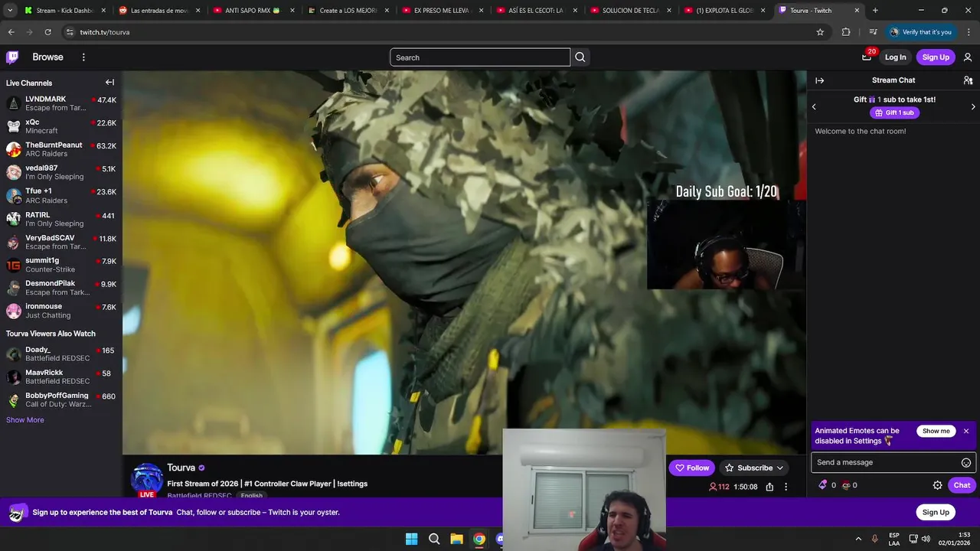Click the Verify that it's you profile chip
980x551 pixels.
(x=921, y=32)
